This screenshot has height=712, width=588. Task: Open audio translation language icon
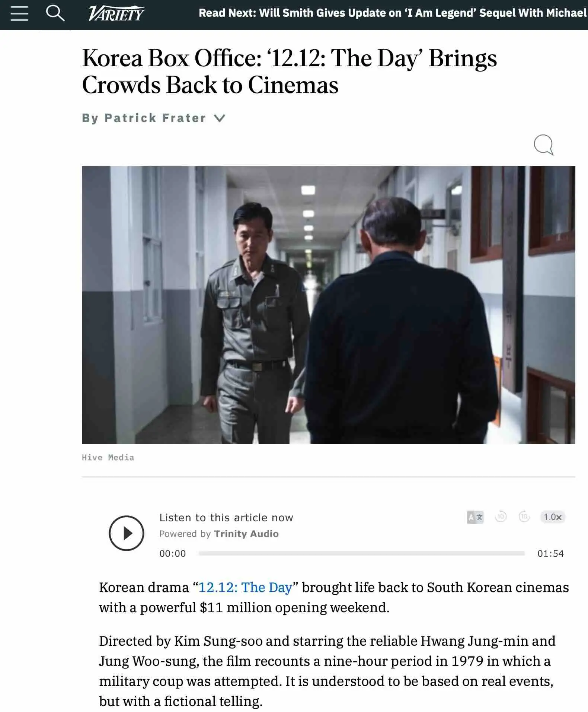tap(475, 517)
